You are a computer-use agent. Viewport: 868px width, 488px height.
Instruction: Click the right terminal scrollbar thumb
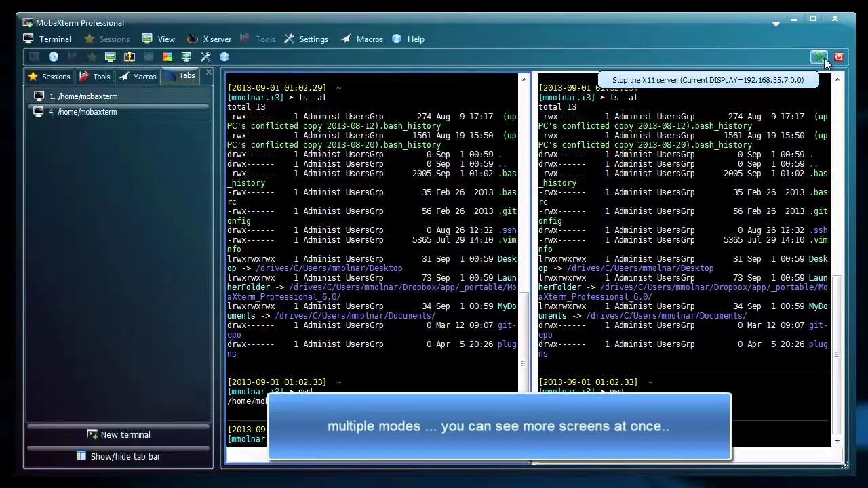837,354
